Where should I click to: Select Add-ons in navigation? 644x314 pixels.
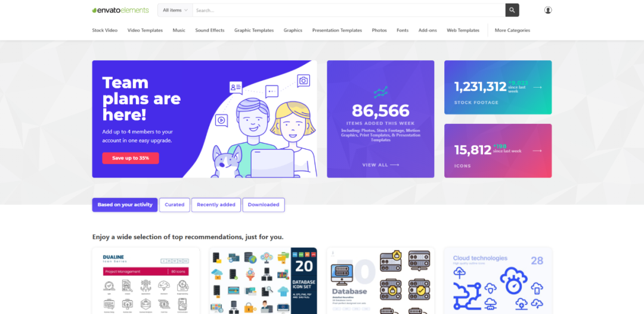tap(428, 30)
